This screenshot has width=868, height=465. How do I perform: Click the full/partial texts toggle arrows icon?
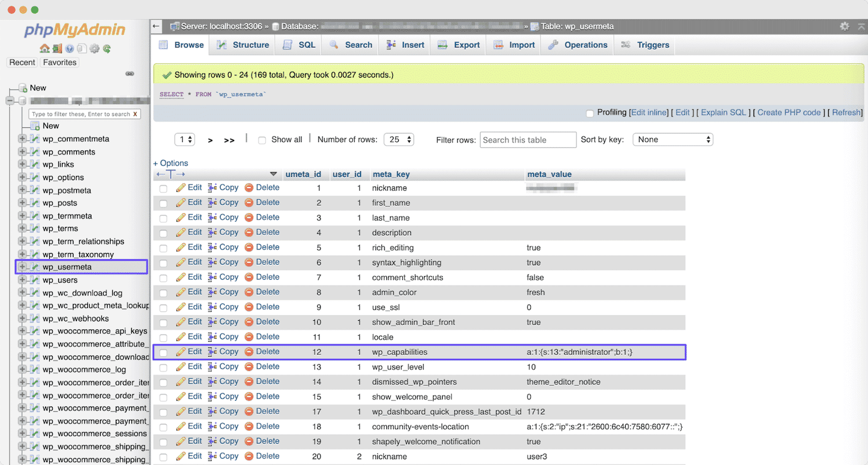171,174
